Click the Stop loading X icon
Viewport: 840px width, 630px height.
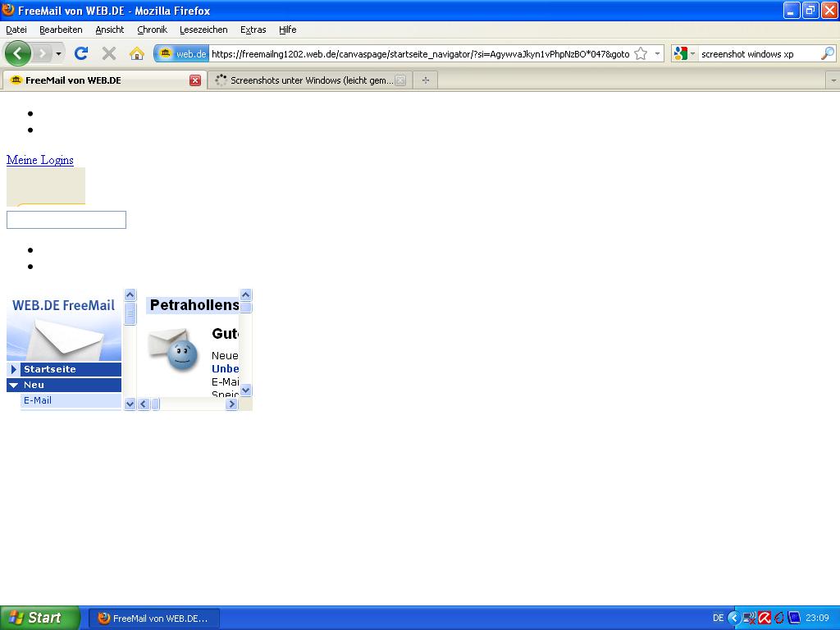point(109,53)
